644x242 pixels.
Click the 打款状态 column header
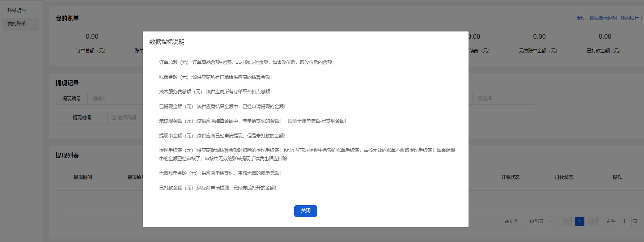564,177
